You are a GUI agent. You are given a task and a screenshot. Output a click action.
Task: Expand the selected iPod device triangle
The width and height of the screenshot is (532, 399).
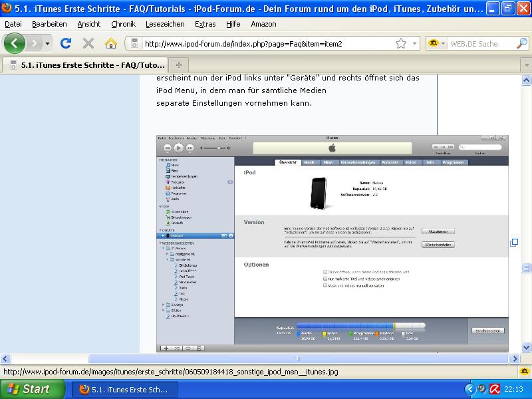163,235
